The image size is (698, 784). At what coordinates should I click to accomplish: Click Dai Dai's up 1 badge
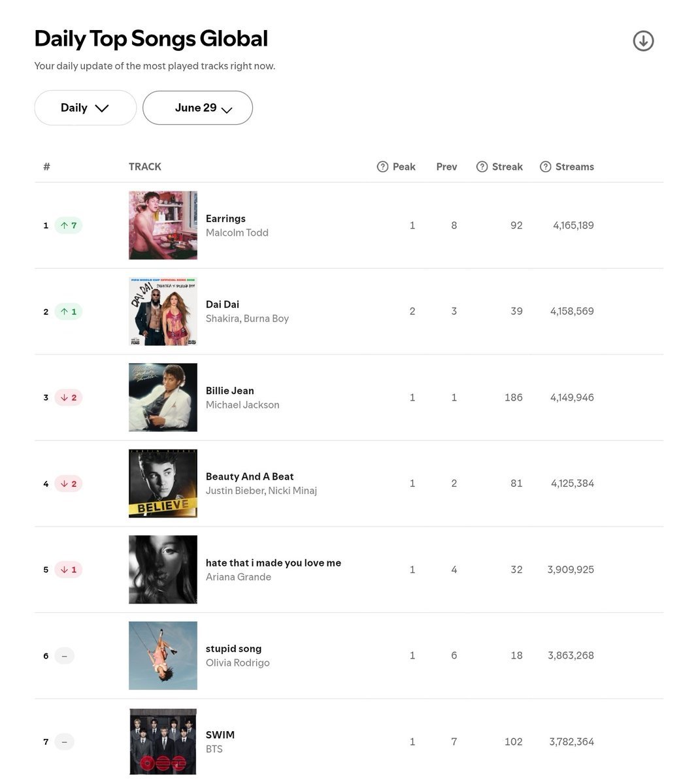pyautogui.click(x=68, y=312)
